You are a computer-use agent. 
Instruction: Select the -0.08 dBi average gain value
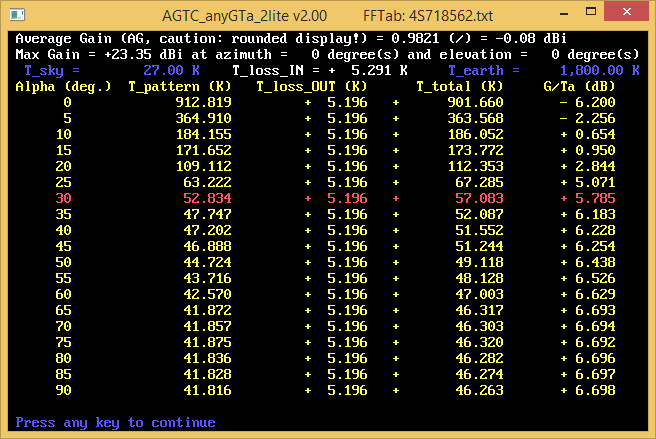click(530, 39)
